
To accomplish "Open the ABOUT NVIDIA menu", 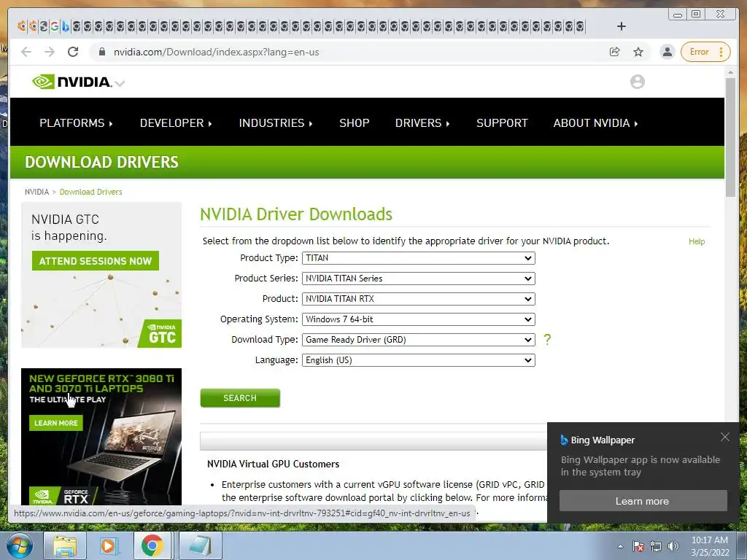I will click(x=595, y=122).
